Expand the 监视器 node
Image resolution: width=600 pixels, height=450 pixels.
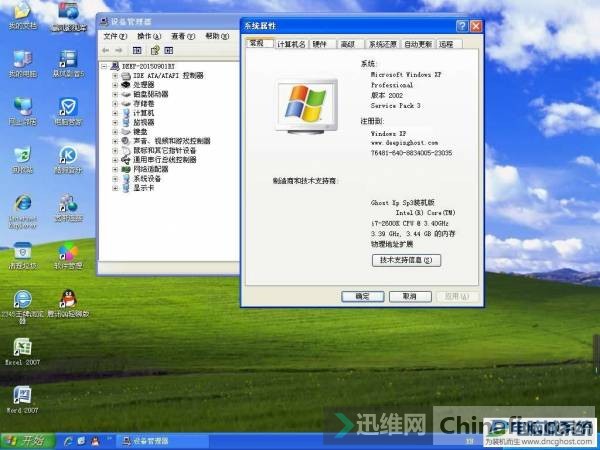(115, 122)
